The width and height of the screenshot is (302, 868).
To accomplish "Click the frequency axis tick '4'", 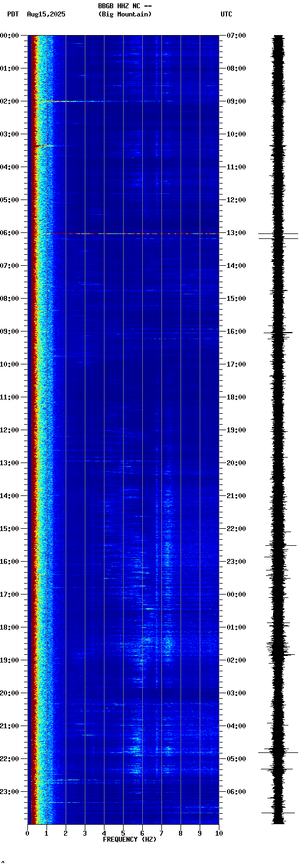I will pyautogui.click(x=104, y=833).
